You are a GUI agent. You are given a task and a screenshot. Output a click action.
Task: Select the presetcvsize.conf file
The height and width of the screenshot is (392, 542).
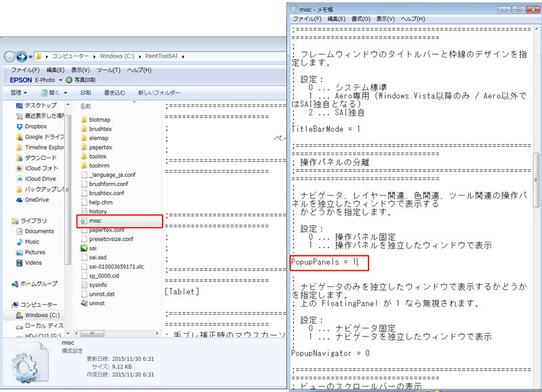point(107,239)
